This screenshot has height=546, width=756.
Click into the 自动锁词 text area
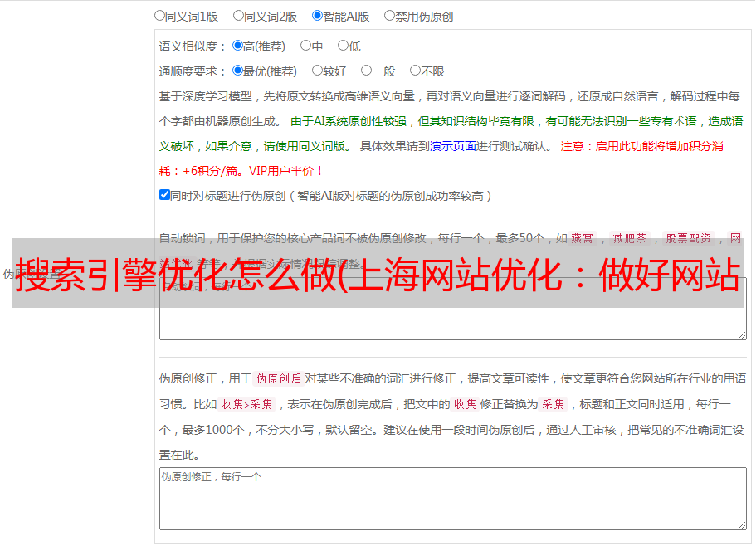click(x=453, y=309)
